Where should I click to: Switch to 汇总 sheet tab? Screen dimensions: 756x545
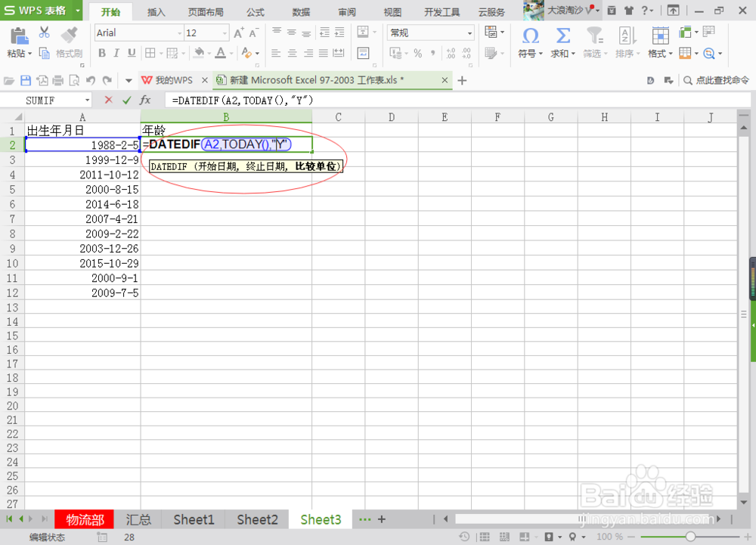(x=138, y=519)
